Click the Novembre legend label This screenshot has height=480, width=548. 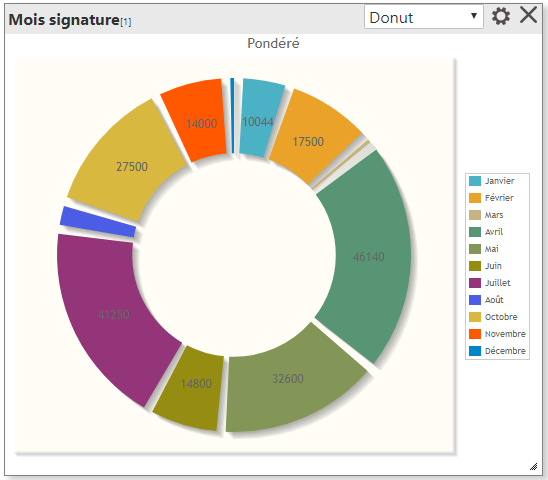pos(505,334)
